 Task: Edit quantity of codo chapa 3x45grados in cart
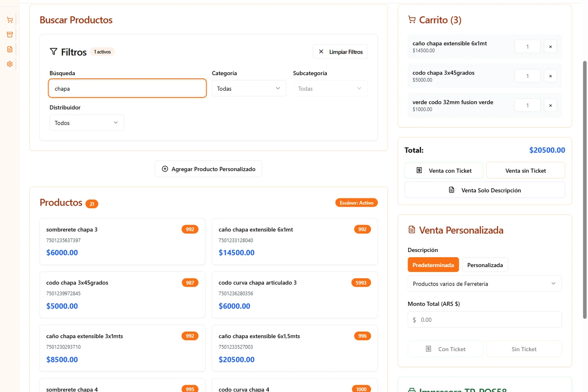point(528,76)
